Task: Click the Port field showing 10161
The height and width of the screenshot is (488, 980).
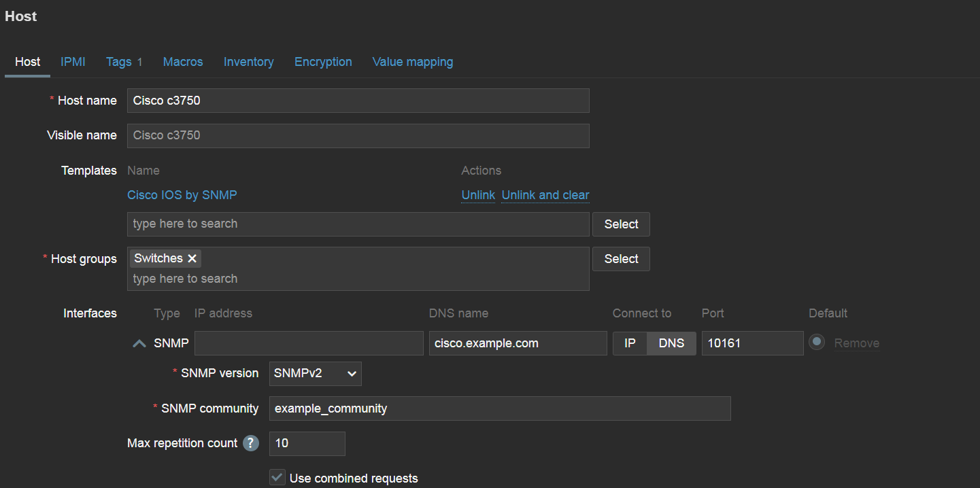Action: [x=753, y=343]
